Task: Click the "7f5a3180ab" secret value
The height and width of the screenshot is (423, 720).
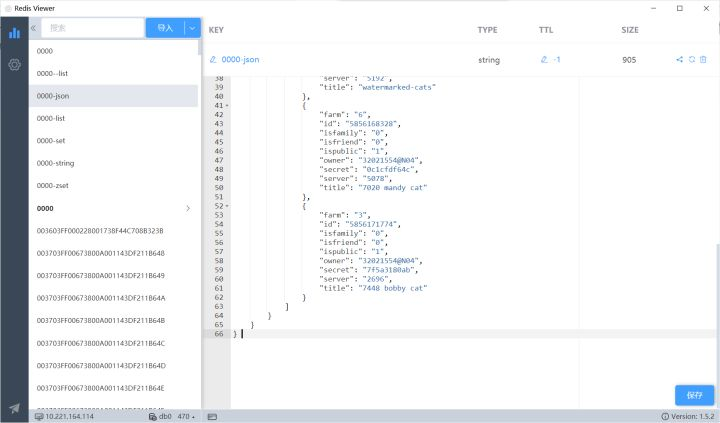Action: [388, 270]
